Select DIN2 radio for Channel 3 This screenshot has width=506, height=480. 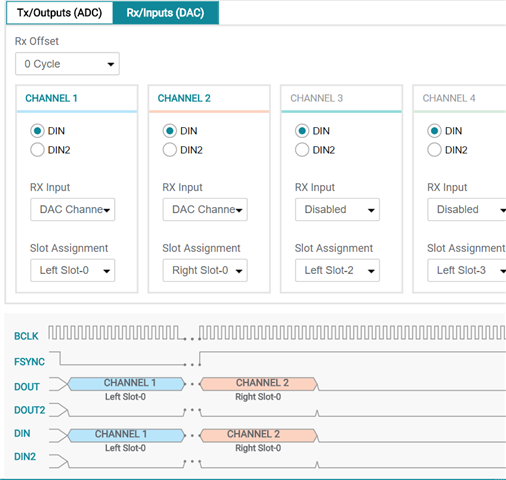(x=302, y=150)
